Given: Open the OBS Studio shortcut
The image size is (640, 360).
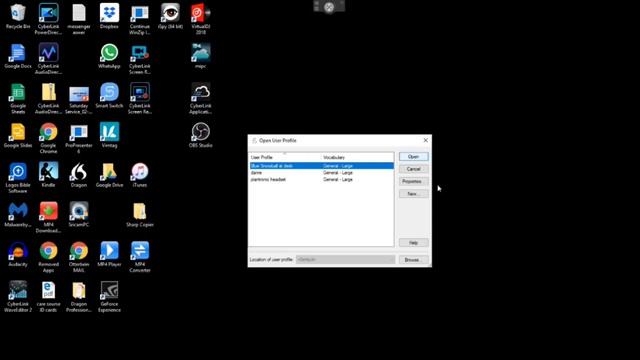Looking at the screenshot, I should pyautogui.click(x=200, y=135).
